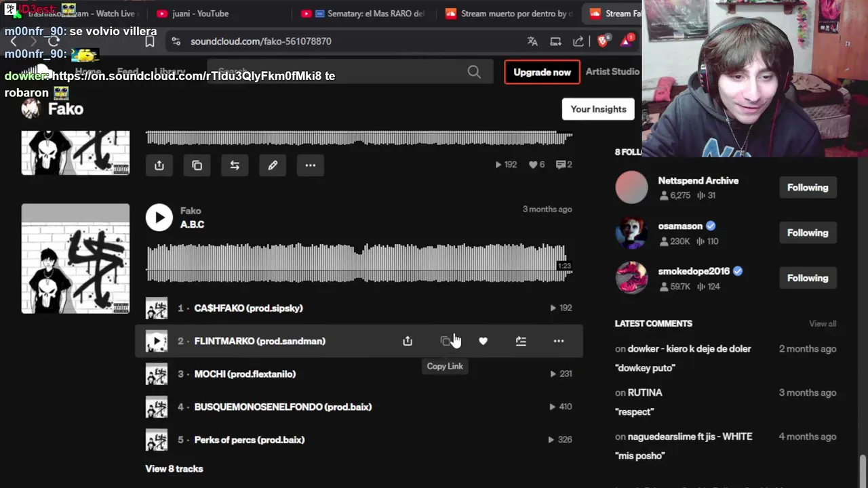Go back with the browser back arrow
Viewport: 868px width, 488px height.
(13, 41)
